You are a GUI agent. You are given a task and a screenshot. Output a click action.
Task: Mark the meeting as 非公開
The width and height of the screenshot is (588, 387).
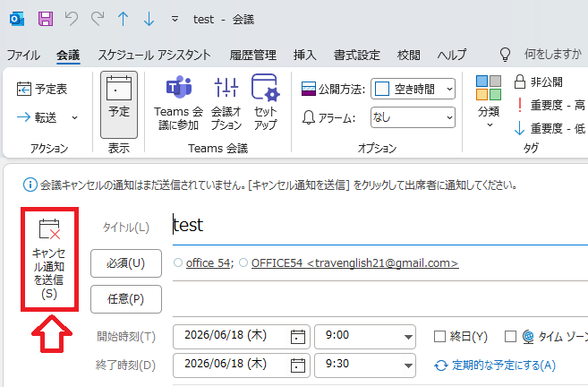[x=538, y=82]
